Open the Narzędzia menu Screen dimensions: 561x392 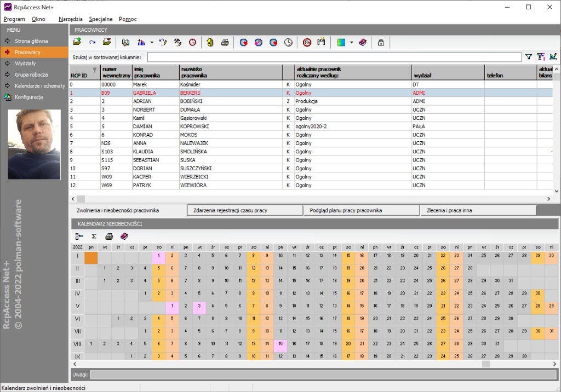[70, 19]
